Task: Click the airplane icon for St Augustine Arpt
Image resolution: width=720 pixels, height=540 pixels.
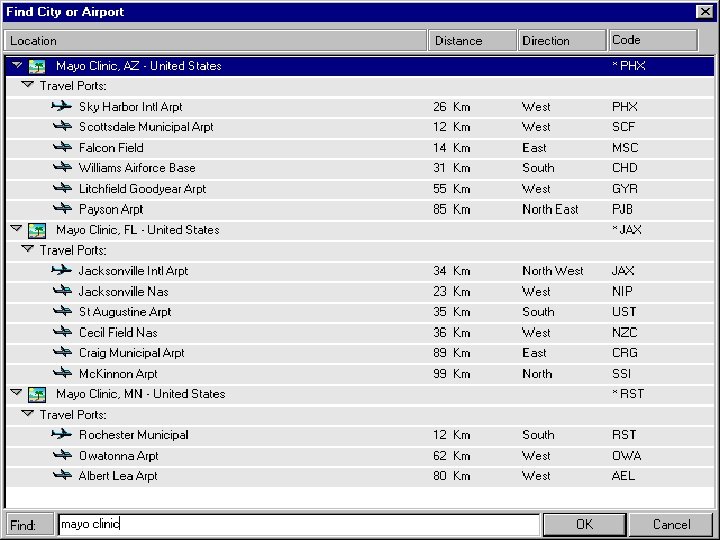Action: pyautogui.click(x=62, y=311)
